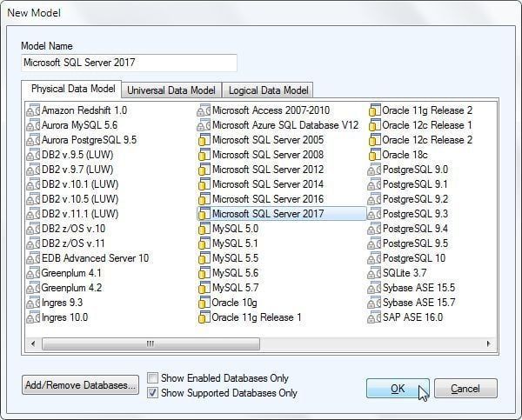This screenshot has width=522, height=420.
Task: Click the Oracle 11g Release 1 icon
Action: pos(204,317)
